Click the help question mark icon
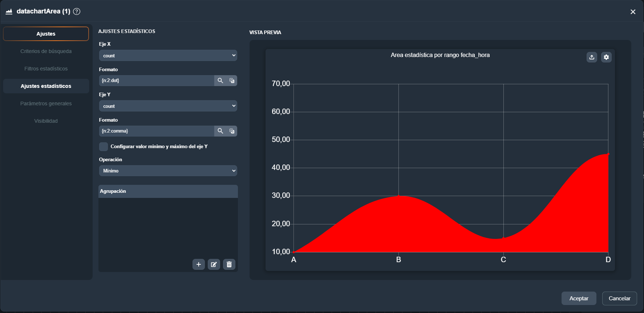Viewport: 644px width, 313px height. [x=77, y=11]
